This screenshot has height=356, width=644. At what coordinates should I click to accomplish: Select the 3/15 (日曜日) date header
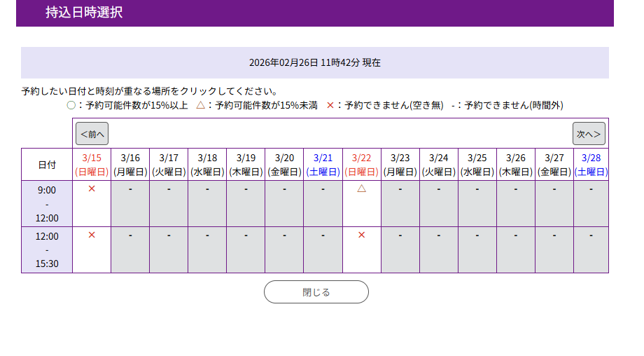click(92, 164)
